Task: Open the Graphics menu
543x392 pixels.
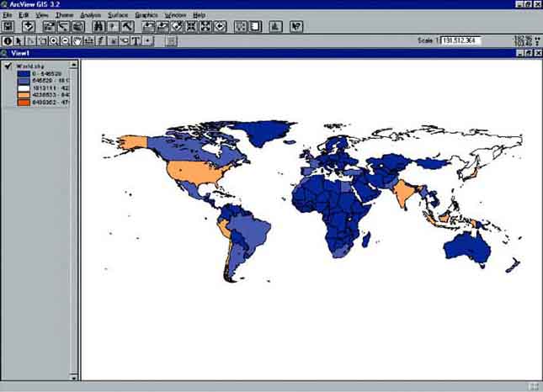Action: tap(146, 15)
